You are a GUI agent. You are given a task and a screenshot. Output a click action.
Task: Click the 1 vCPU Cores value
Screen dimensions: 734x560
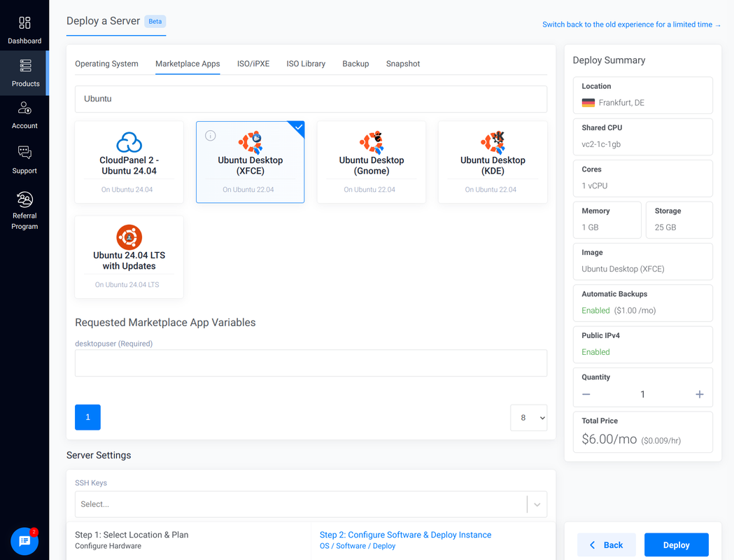(x=595, y=186)
